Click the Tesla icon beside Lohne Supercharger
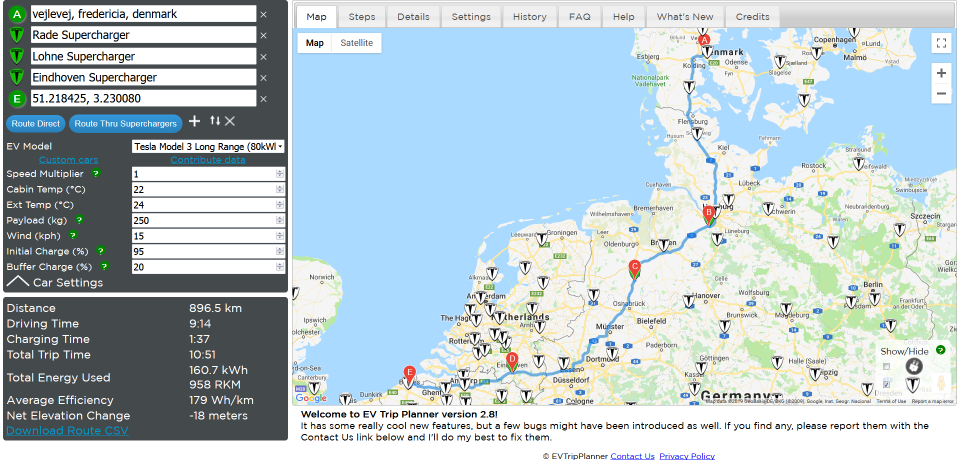Viewport: 959px width, 460px height. tap(17, 56)
